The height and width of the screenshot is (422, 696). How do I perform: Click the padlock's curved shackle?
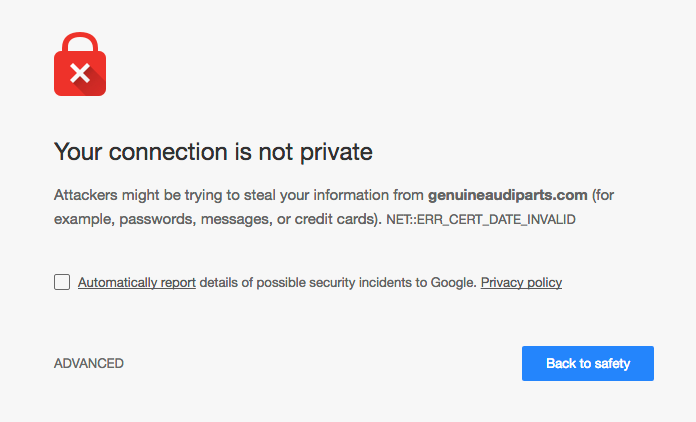click(x=80, y=42)
